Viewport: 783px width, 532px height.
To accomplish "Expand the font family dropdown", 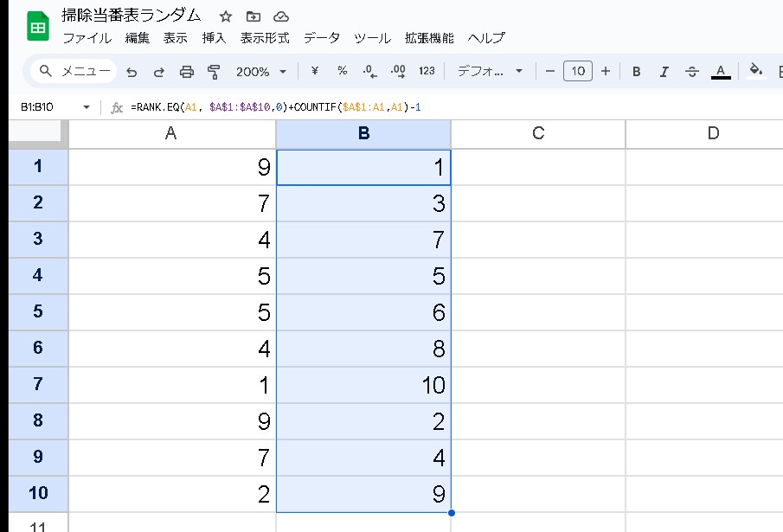I will coord(490,72).
